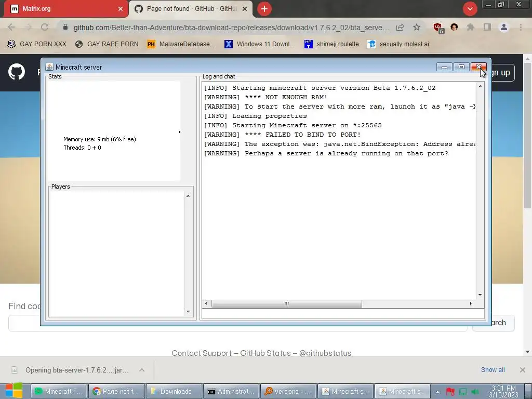The height and width of the screenshot is (399, 532).
Task: Maximize the Minecraft server window
Action: point(461,67)
